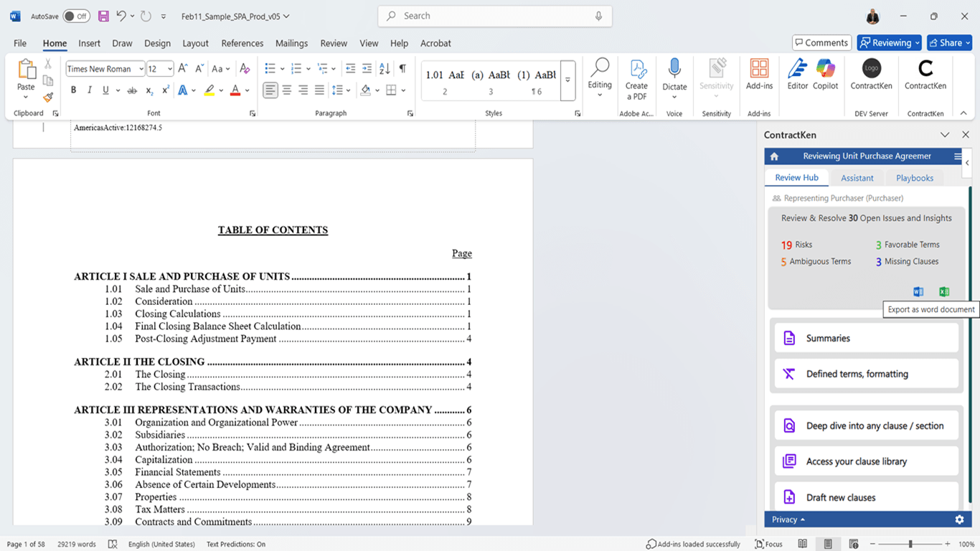
Task: Open Access your clause library
Action: click(x=866, y=461)
